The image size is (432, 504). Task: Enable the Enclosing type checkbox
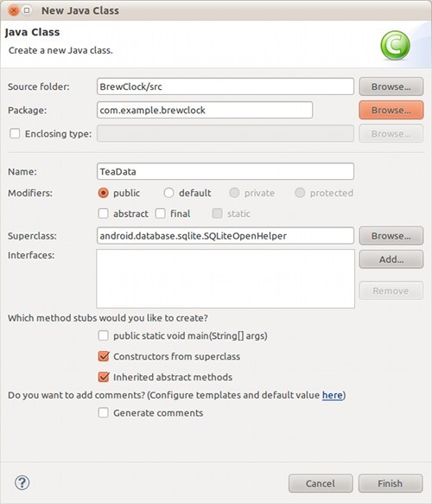15,133
